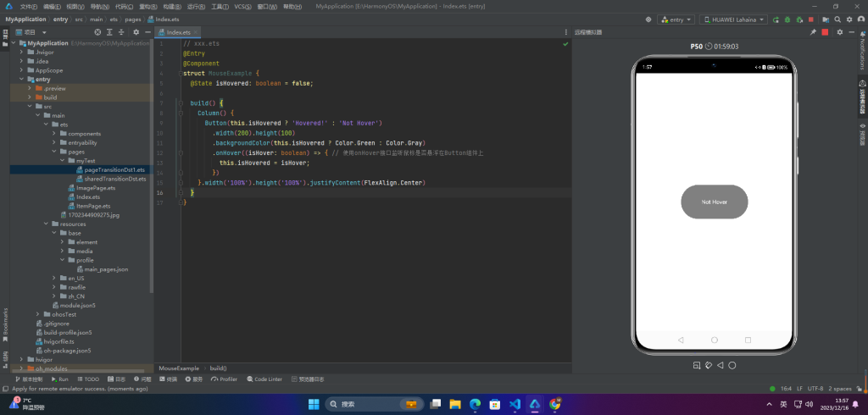Image resolution: width=868 pixels, height=415 pixels.
Task: Collapse all in the project tree toolbar
Action: coord(120,32)
